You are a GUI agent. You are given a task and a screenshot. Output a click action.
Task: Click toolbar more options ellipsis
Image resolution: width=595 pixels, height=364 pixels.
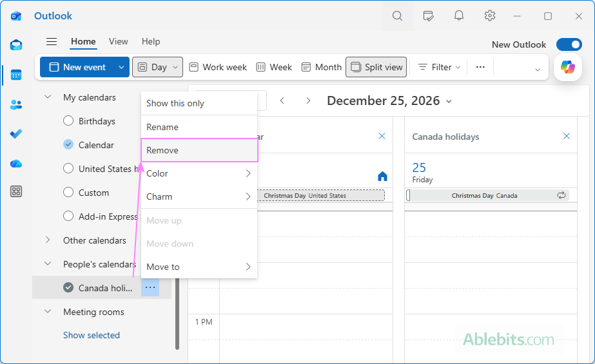480,67
